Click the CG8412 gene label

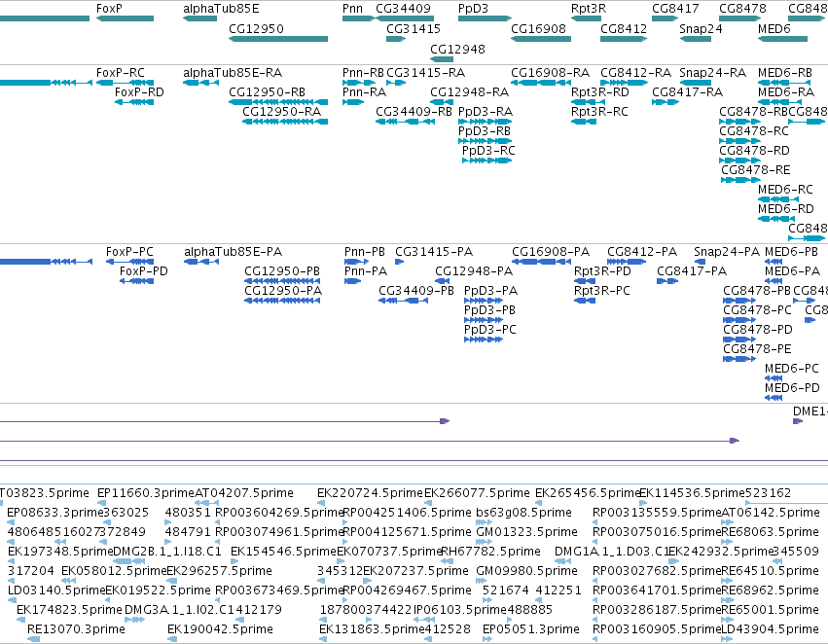point(623,28)
